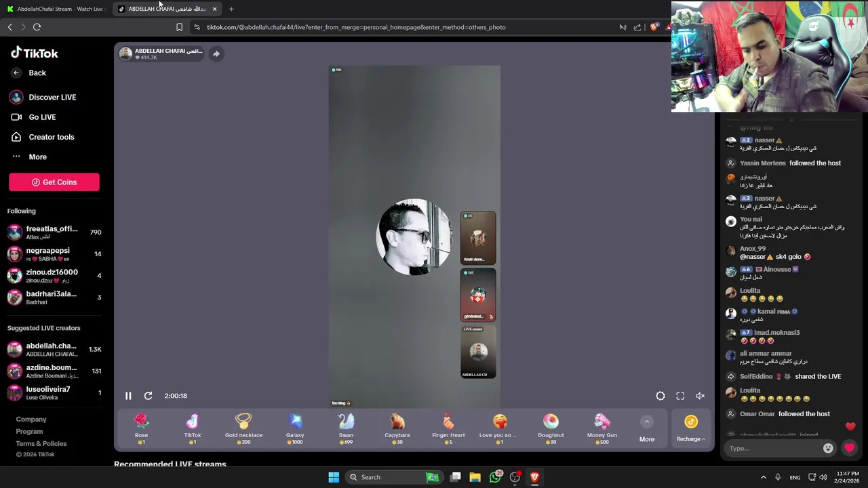
Task: Send the Rose gift
Action: [x=141, y=430]
